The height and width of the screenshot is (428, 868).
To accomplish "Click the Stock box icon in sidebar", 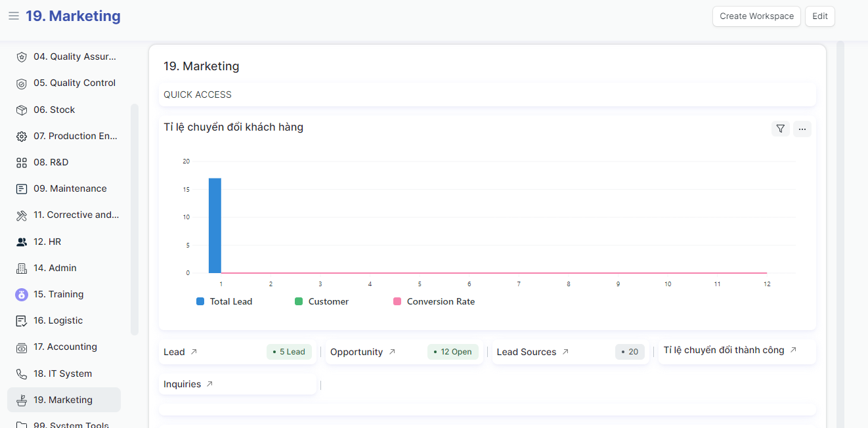I will pos(22,110).
